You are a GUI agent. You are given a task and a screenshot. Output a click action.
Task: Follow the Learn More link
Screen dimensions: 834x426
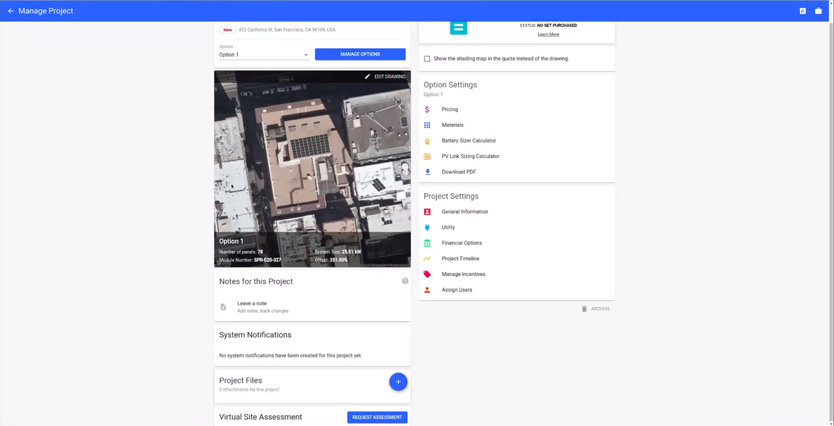[548, 35]
